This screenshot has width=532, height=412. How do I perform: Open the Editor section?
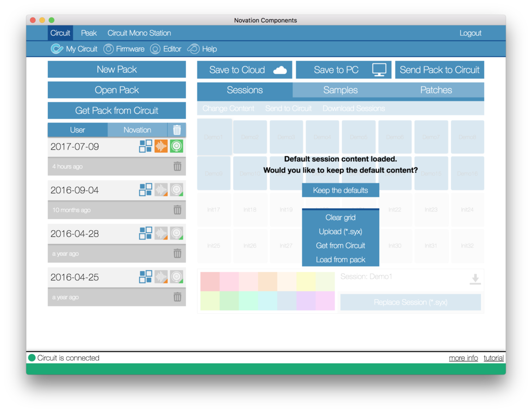click(x=166, y=49)
